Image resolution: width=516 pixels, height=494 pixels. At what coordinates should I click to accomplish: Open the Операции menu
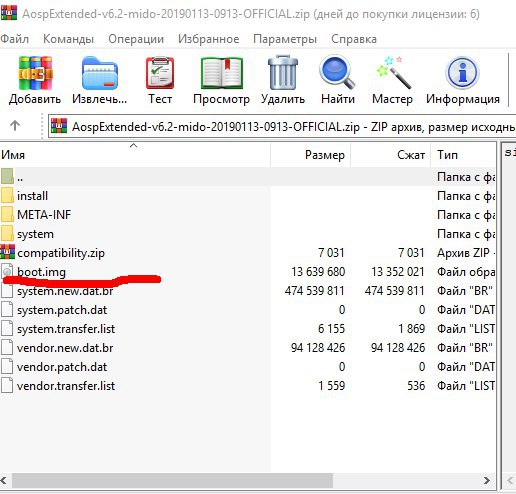(x=136, y=39)
